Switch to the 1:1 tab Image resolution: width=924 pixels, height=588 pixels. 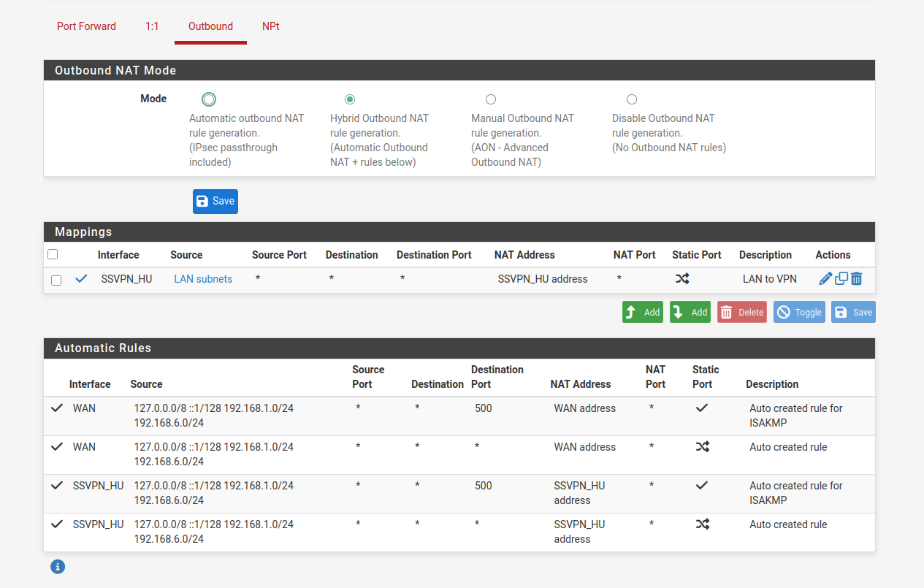152,26
